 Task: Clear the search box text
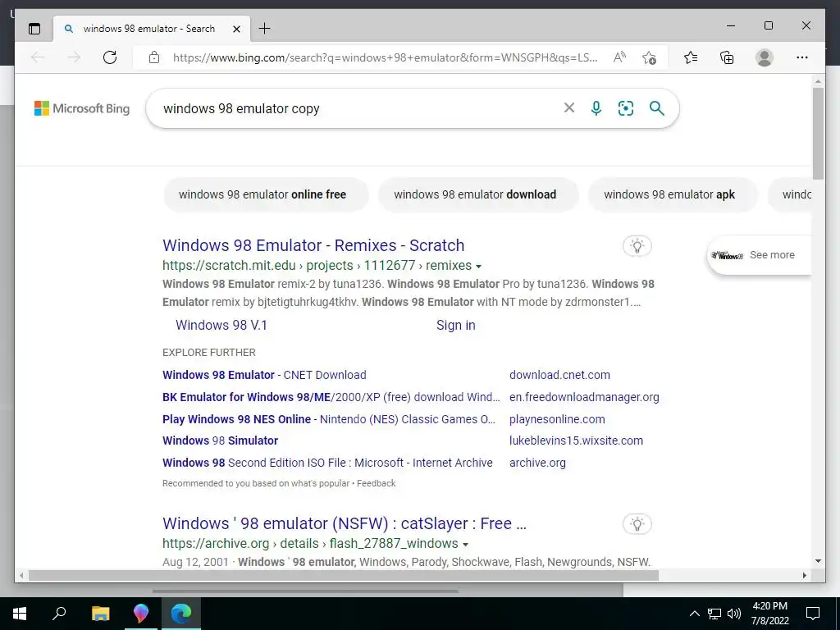[569, 108]
